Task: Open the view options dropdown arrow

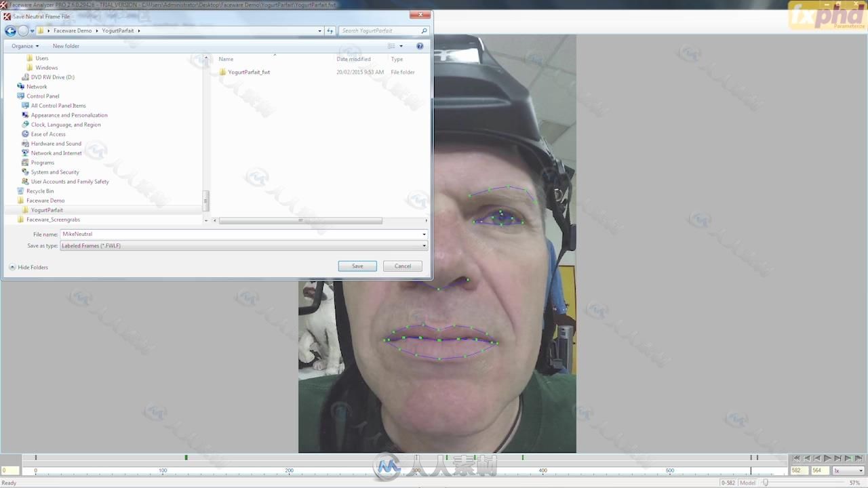Action: pos(401,46)
